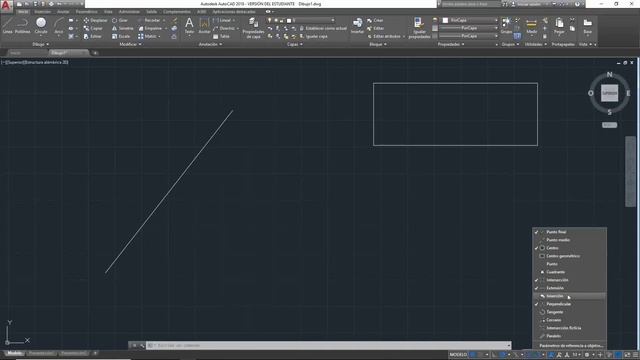The height and width of the screenshot is (360, 640).
Task: Expand the Dibujo panel
Action: click(40, 44)
